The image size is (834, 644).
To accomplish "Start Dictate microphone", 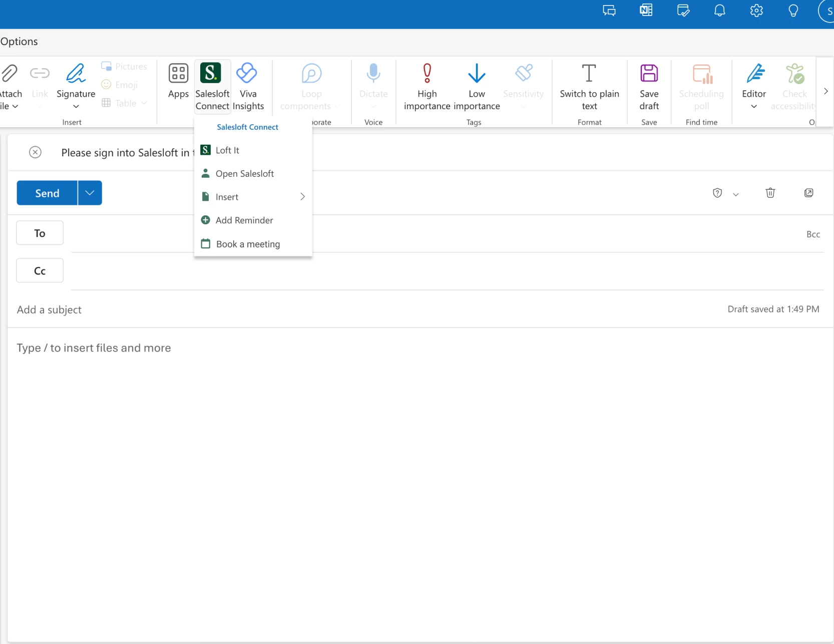I will [x=373, y=85].
